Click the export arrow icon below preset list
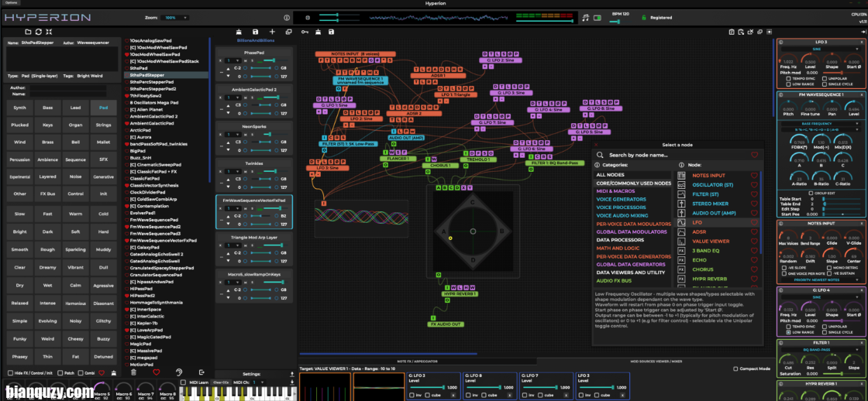The image size is (868, 401). (x=201, y=372)
